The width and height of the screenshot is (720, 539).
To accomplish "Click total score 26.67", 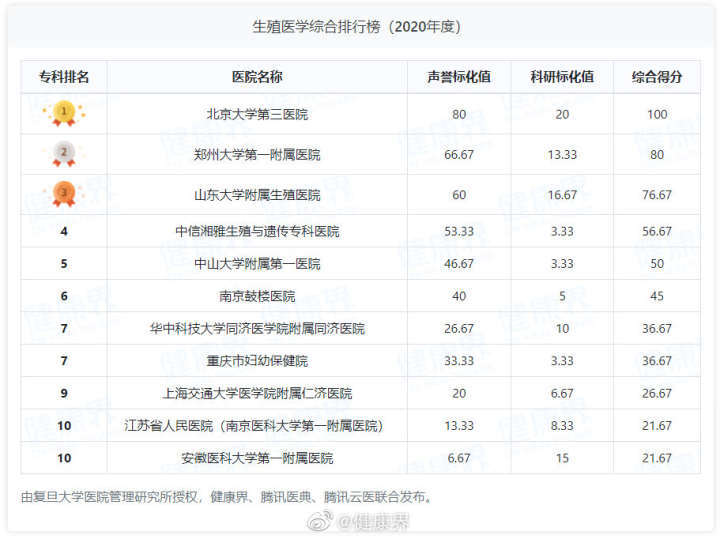I will click(x=657, y=393).
